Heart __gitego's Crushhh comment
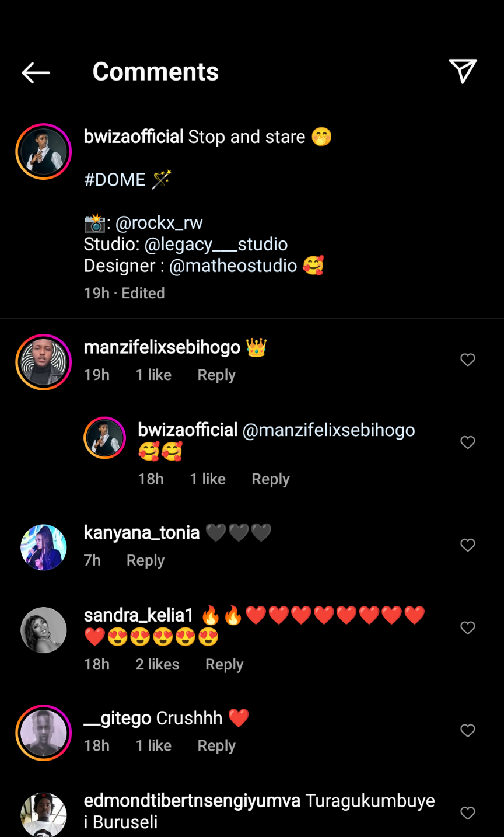Screen dimensions: 504x837 pos(468,731)
